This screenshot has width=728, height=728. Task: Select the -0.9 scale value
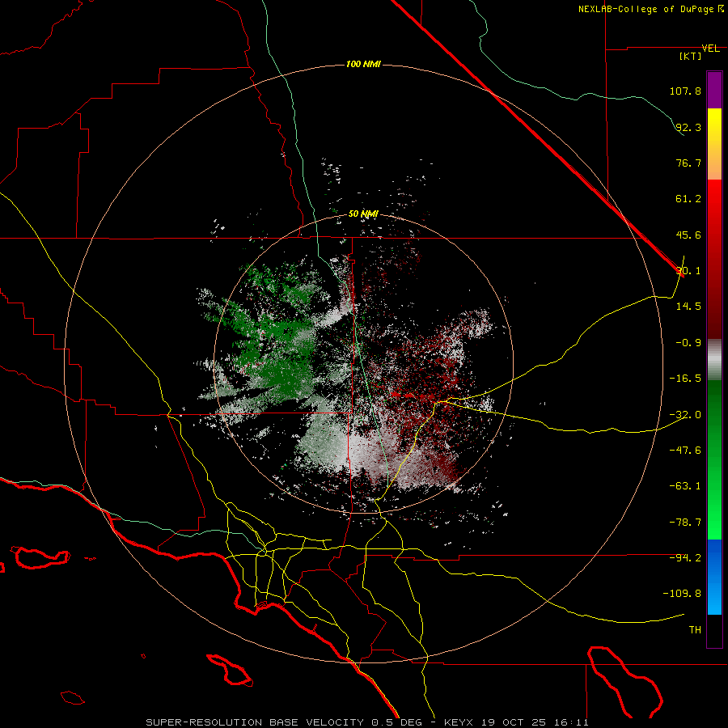coord(688,343)
